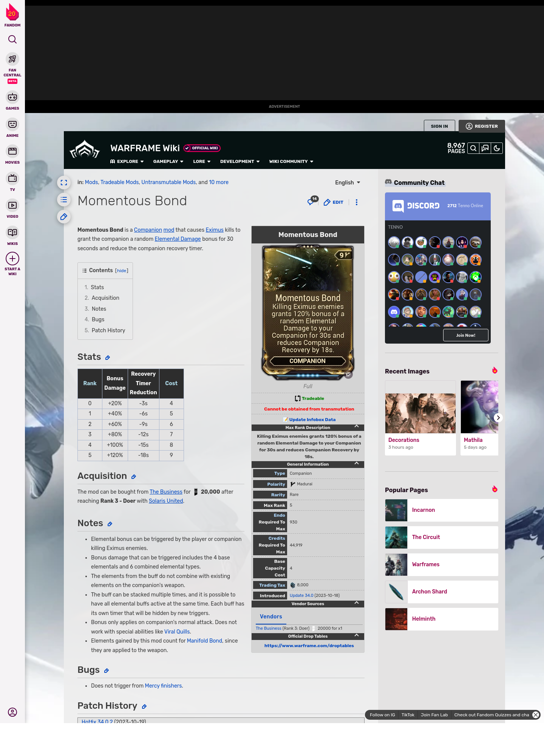544x756 pixels.
Task: Jump to Notes in Contents
Action: click(x=99, y=309)
